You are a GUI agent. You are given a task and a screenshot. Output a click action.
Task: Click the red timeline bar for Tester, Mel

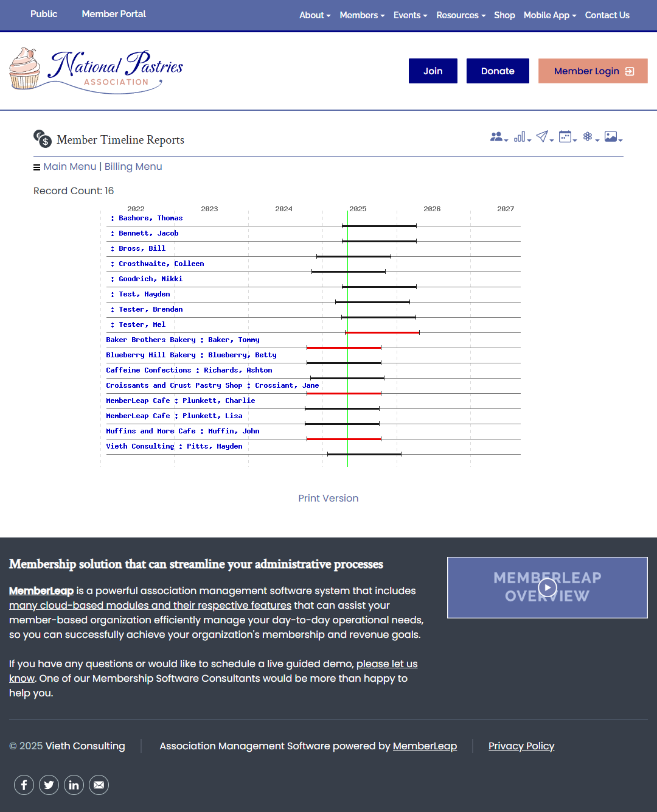[382, 332]
